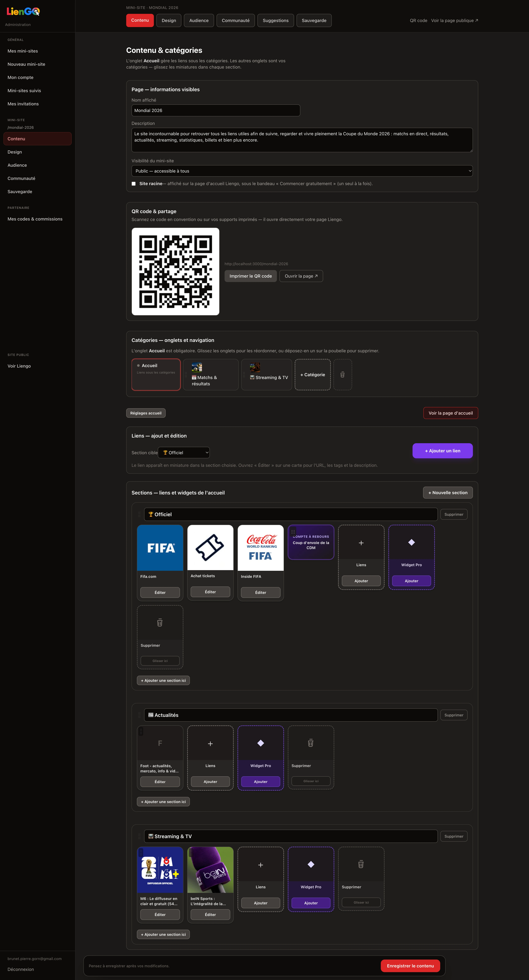Open Mes invitations in sidebar
529x980 pixels.
[37, 104]
